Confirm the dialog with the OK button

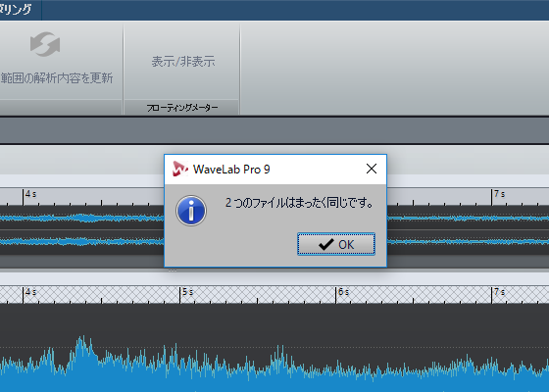[x=336, y=244]
